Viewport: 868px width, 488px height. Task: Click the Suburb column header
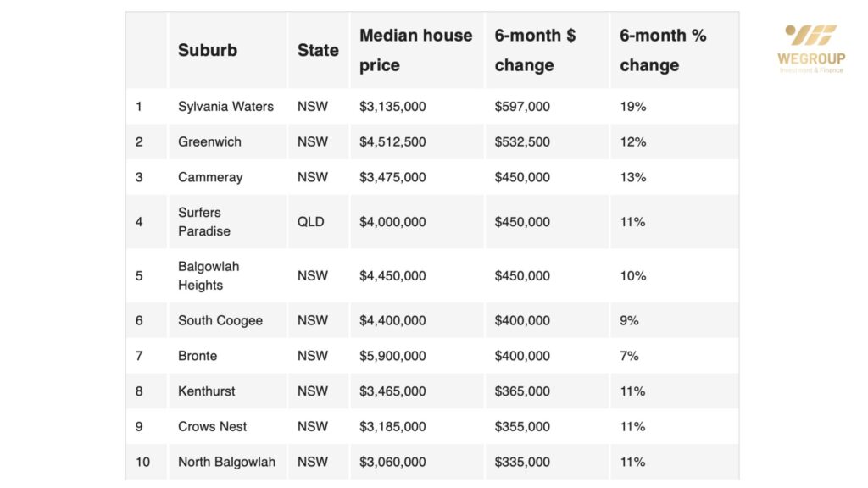(208, 50)
